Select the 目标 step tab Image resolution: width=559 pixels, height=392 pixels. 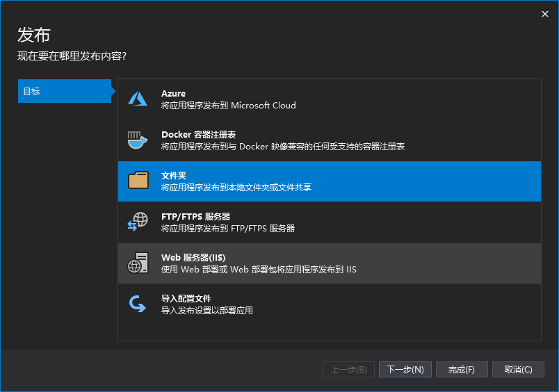(x=65, y=91)
